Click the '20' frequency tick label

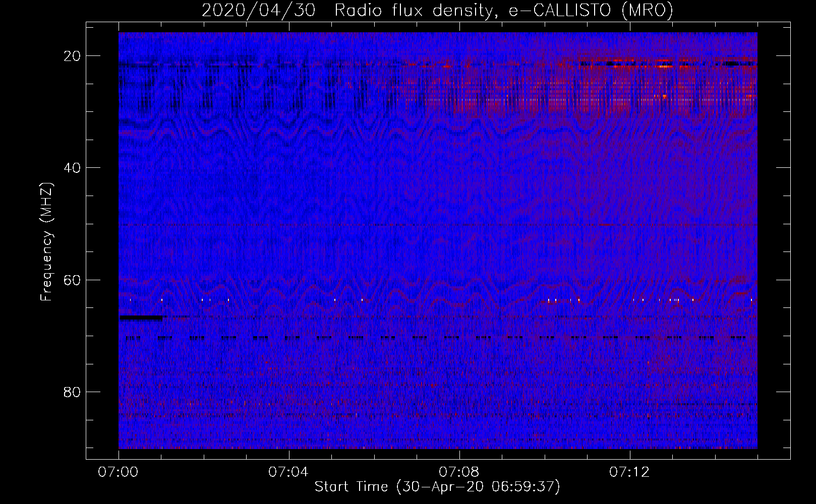coord(72,56)
